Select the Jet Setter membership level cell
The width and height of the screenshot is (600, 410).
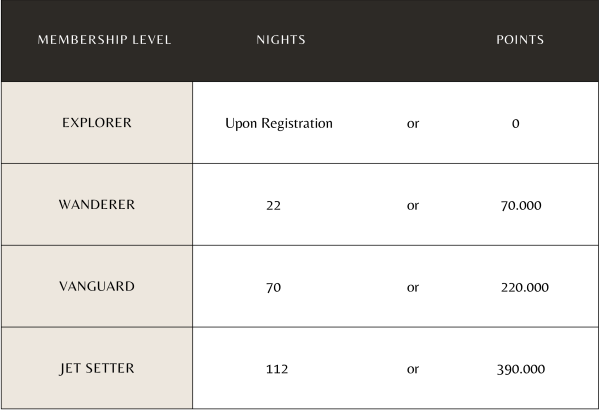(96, 368)
